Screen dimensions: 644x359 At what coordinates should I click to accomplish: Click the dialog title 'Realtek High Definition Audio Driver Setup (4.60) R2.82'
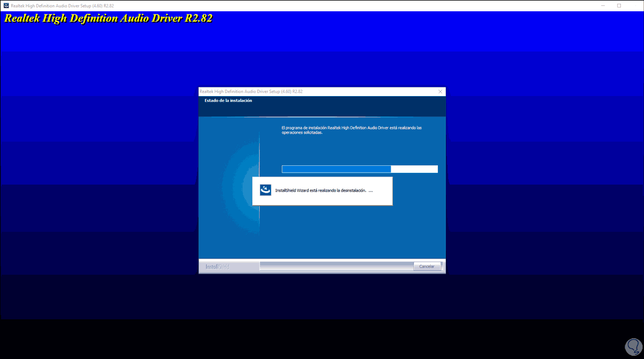click(x=251, y=92)
